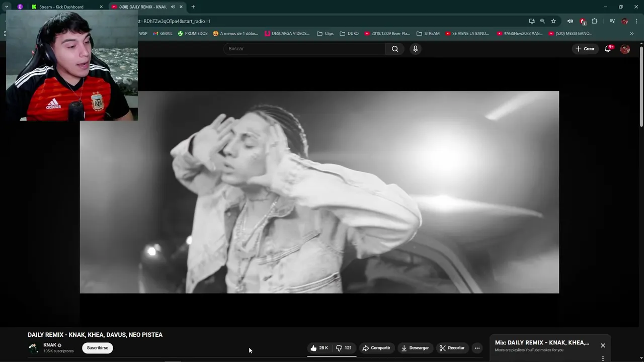644x362 pixels.
Task: Download video with Descargar button
Action: 415,348
